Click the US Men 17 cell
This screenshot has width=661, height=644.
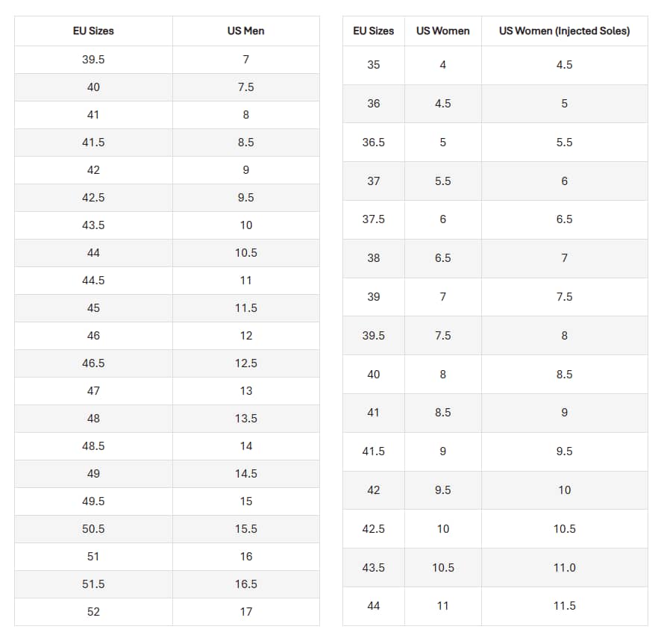coord(245,612)
